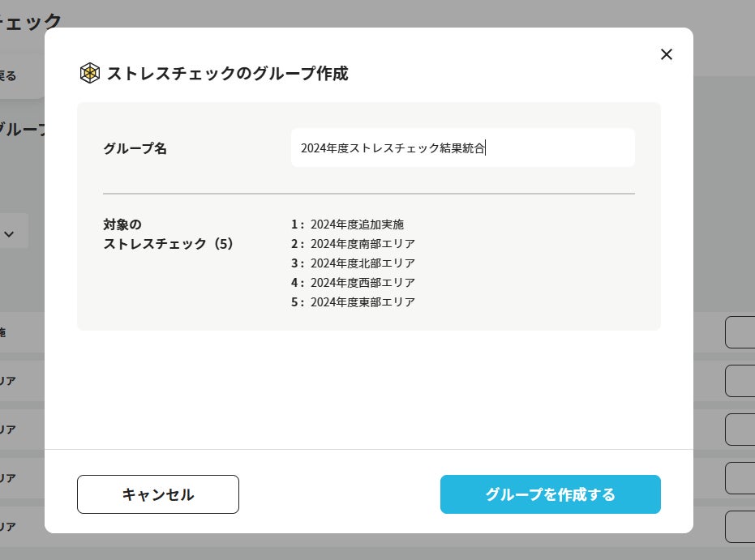This screenshot has height=560, width=755.
Task: Click the background row text ending in 施
Action: click(2, 332)
